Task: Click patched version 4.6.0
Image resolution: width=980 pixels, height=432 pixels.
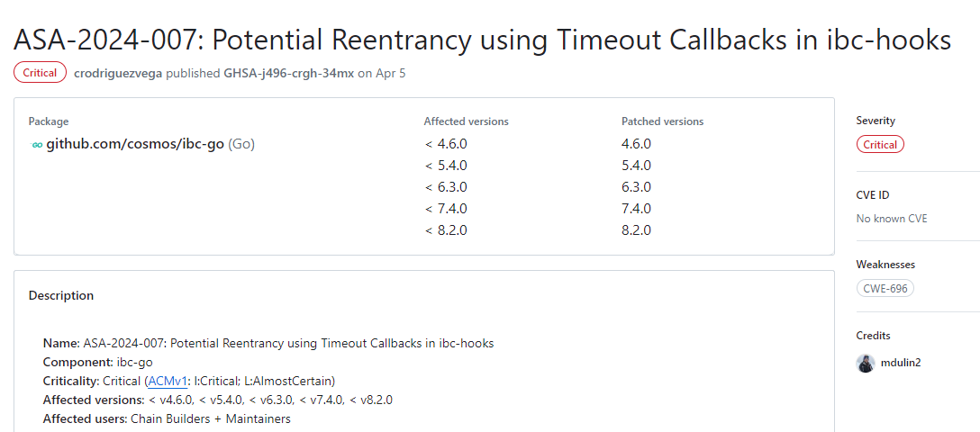Action: (636, 144)
